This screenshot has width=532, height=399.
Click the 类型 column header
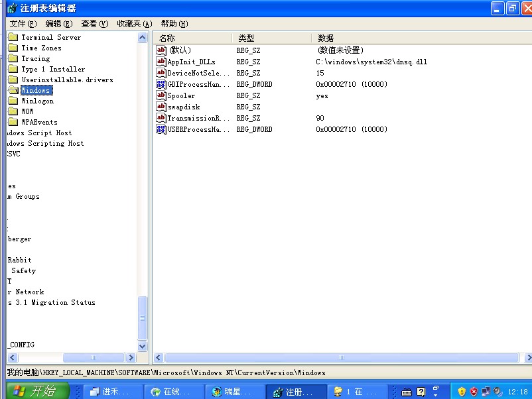[272, 38]
